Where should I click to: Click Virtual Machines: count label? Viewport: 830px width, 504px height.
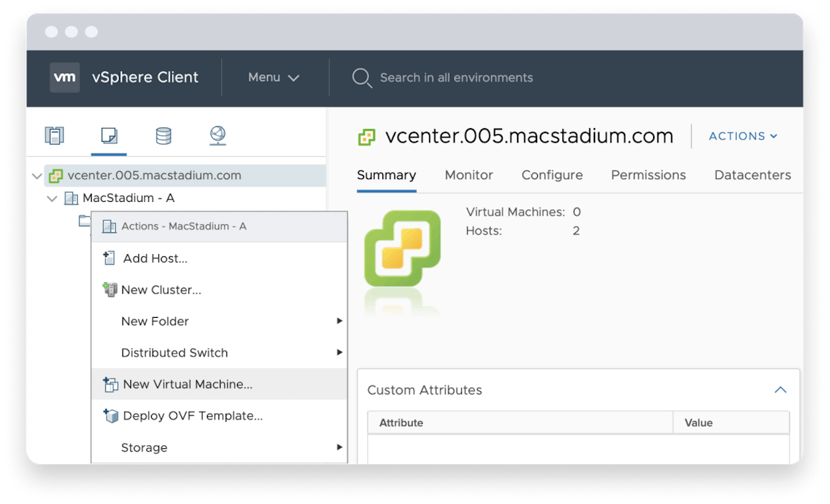[516, 213]
